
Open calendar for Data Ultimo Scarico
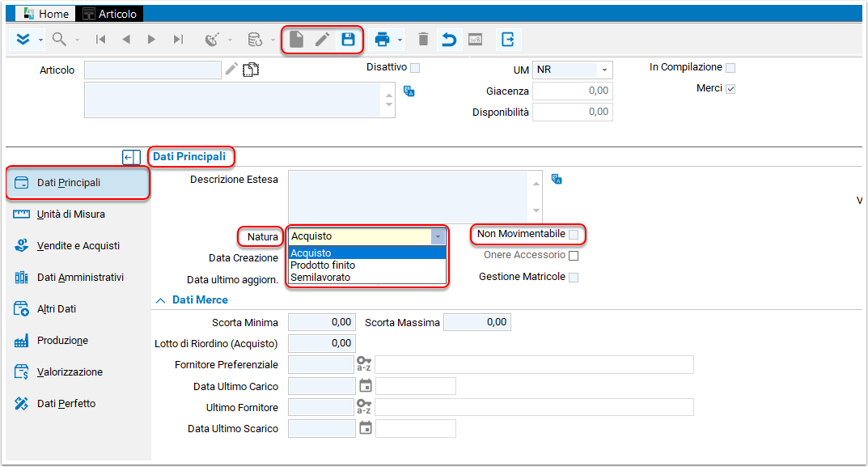click(x=366, y=427)
